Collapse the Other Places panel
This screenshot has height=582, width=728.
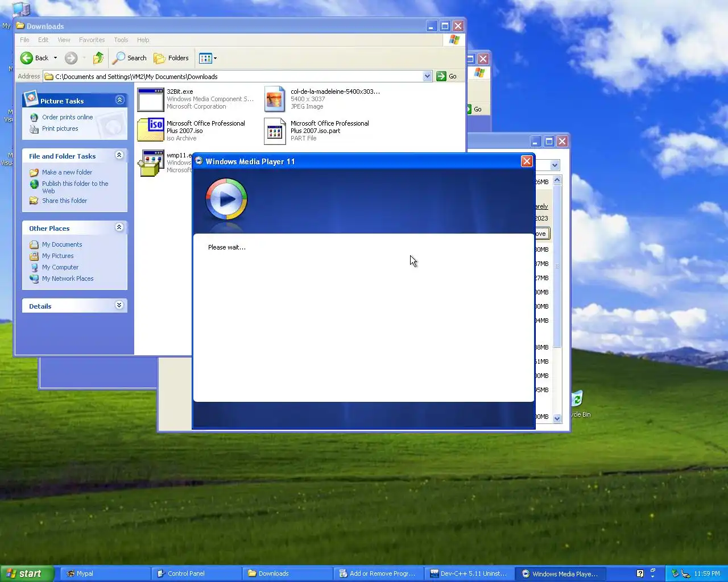click(119, 227)
